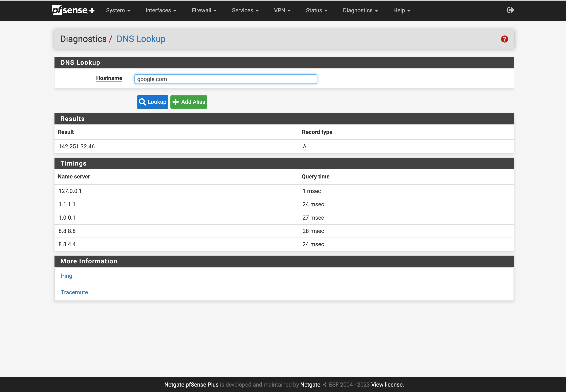566x392 pixels.
Task: Click the Netgate footer link
Action: tap(311, 385)
